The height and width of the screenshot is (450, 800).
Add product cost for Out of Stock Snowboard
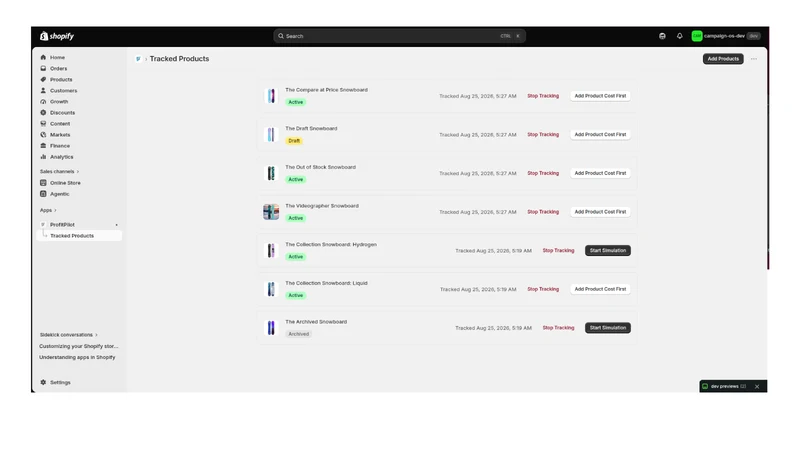point(600,173)
